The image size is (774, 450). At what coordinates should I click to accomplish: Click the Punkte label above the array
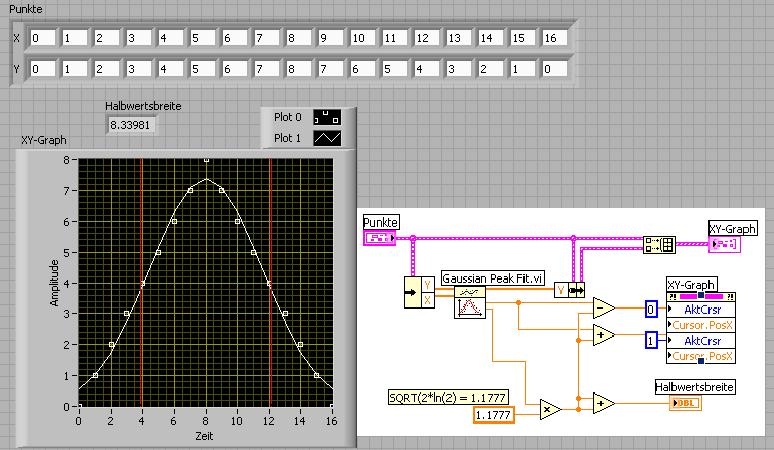point(26,9)
